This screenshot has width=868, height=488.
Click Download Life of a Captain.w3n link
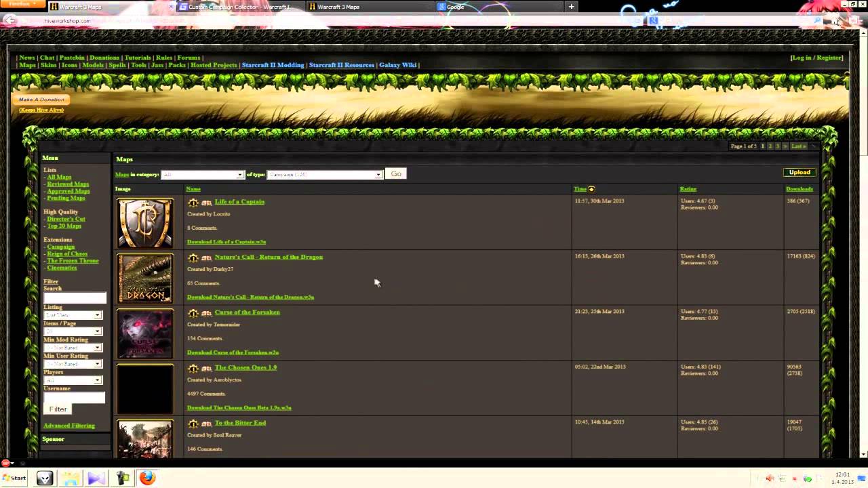[226, 242]
